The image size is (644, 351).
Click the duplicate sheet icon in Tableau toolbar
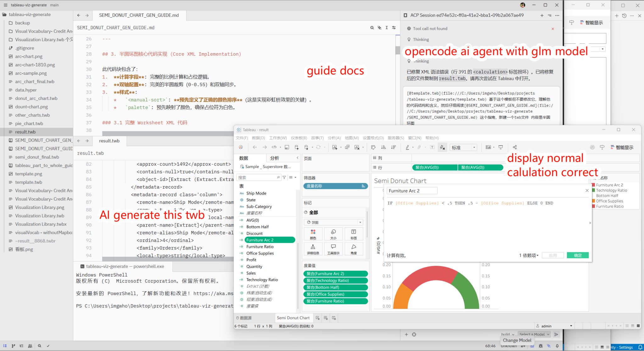tap(347, 147)
